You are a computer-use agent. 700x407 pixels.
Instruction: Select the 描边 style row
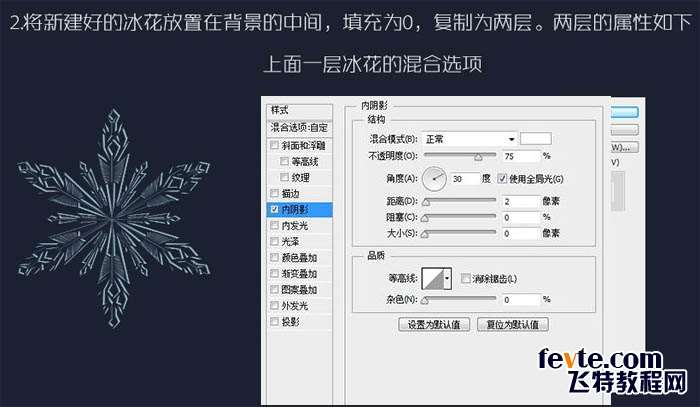point(300,193)
